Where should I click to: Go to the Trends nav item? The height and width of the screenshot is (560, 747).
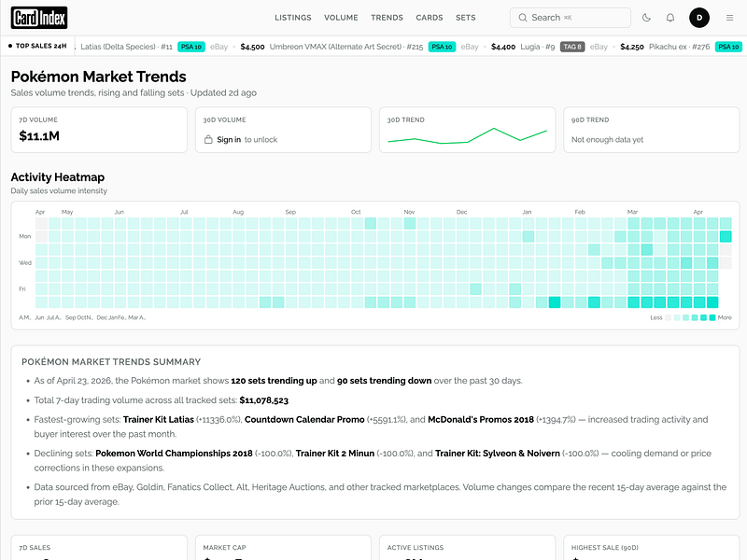point(387,18)
